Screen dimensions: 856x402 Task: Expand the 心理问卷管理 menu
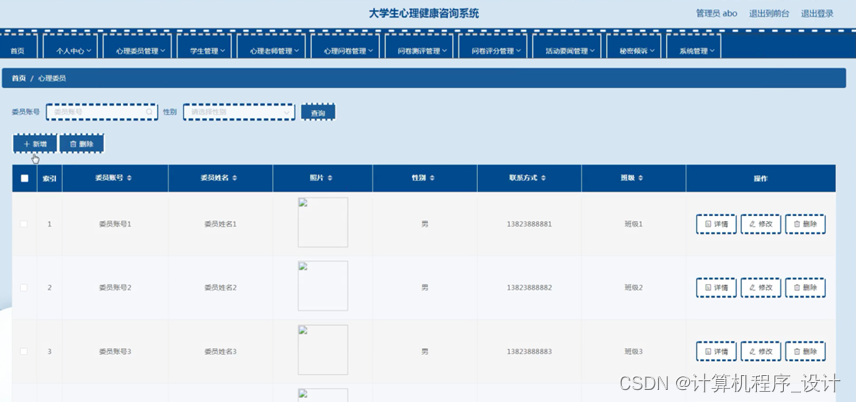(x=345, y=47)
